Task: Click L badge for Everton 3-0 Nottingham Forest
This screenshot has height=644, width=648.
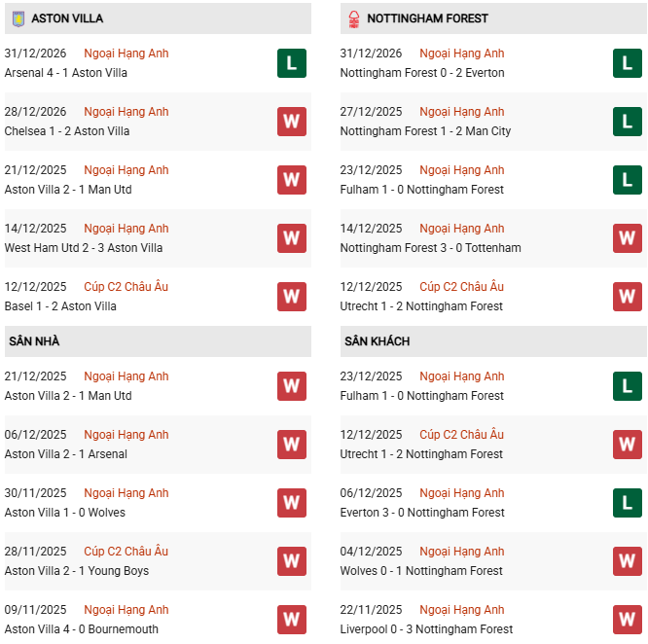Action: pos(628,503)
